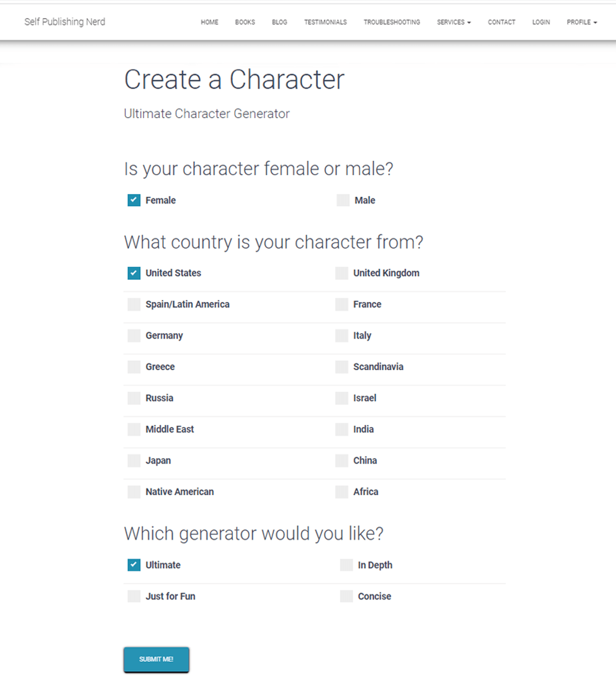Open the Login link
The height and width of the screenshot is (699, 616).
(541, 22)
